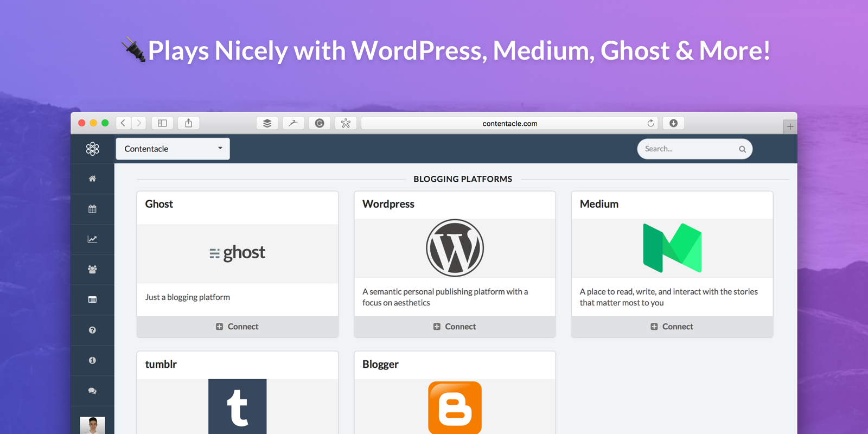Click the Blogger card title

[x=380, y=365]
